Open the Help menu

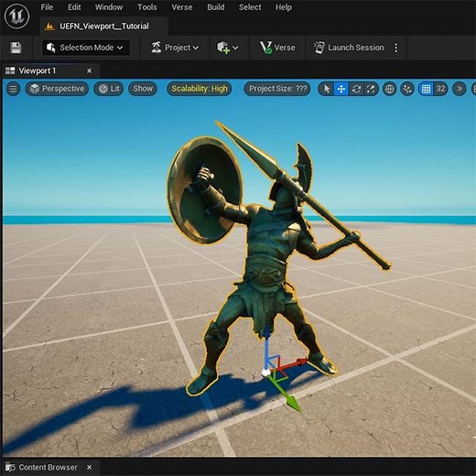[284, 7]
